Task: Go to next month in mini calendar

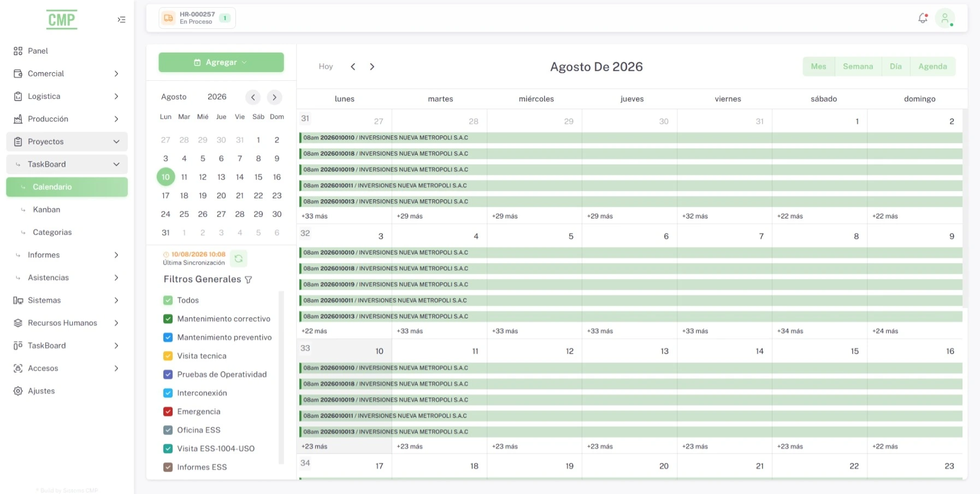Action: [x=274, y=97]
